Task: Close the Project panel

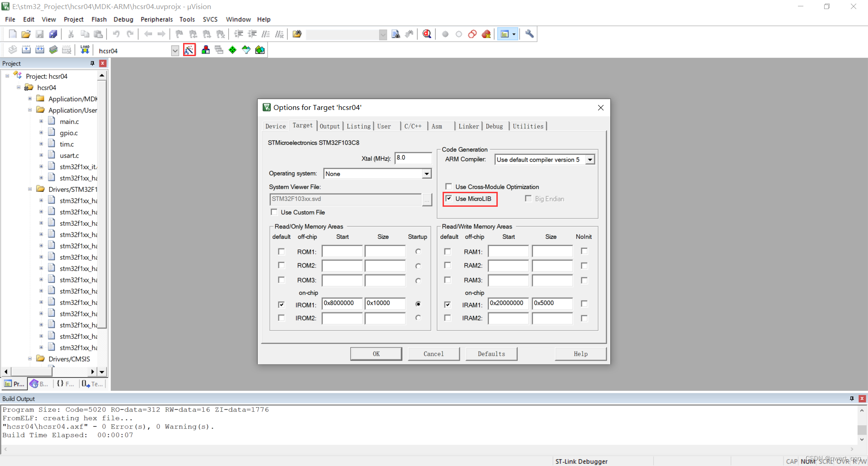Action: 103,63
